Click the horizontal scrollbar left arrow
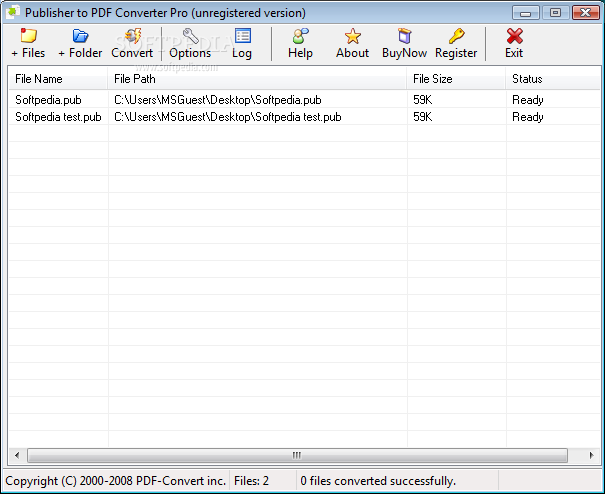Image resolution: width=605 pixels, height=494 pixels. tap(17, 455)
